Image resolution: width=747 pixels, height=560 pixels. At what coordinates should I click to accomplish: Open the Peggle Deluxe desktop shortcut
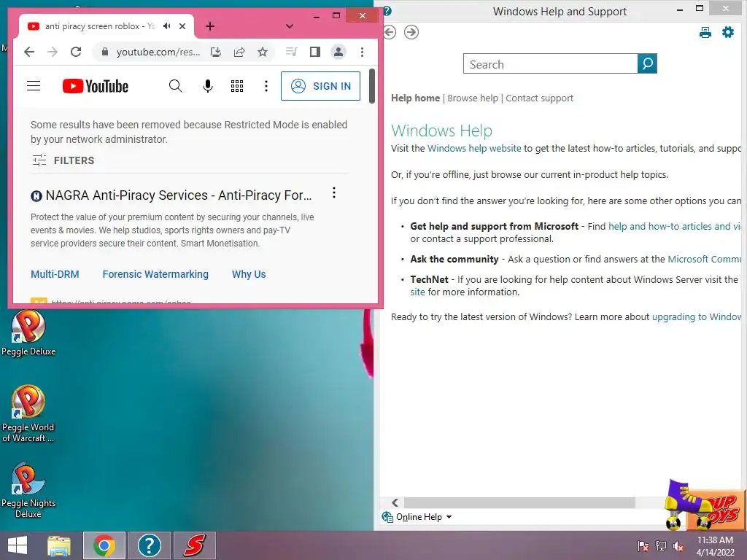28,332
